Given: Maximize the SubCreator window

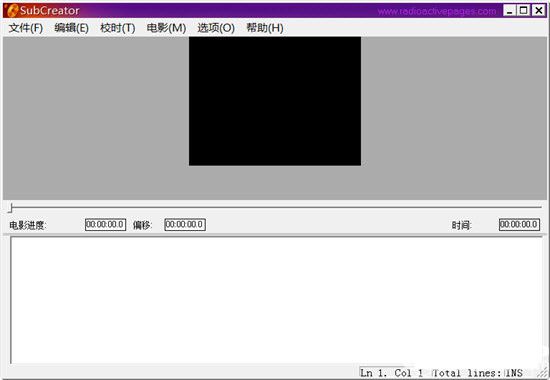Looking at the screenshot, I should (x=524, y=11).
